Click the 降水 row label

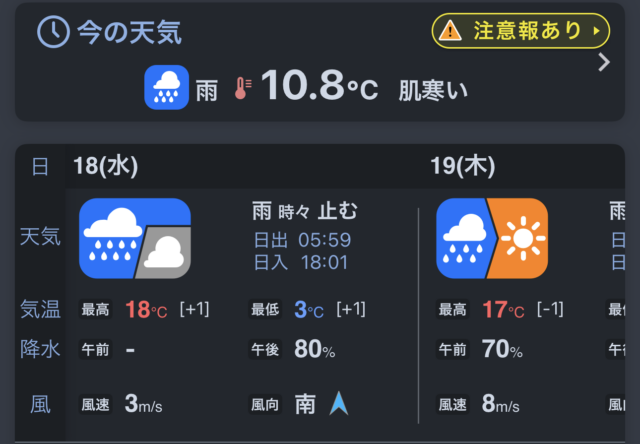[40, 350]
